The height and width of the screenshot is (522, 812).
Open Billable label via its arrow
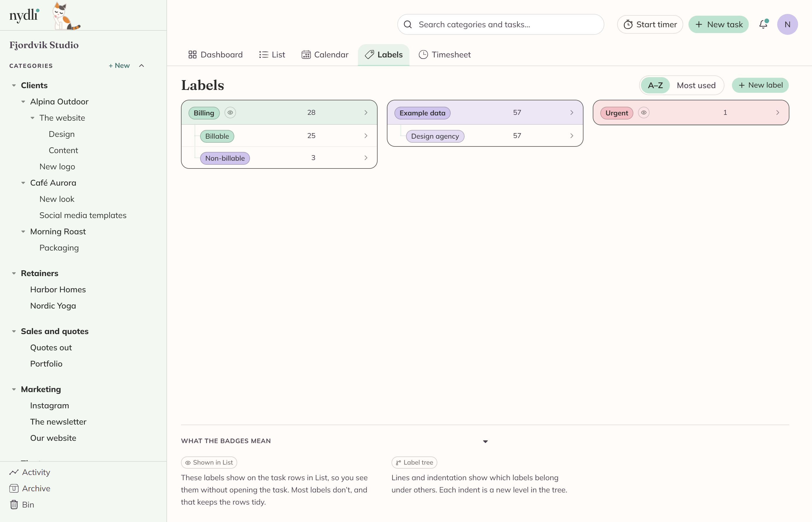coord(366,136)
